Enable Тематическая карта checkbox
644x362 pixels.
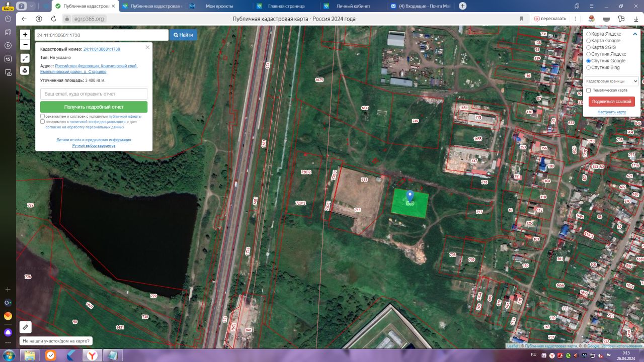(x=588, y=90)
